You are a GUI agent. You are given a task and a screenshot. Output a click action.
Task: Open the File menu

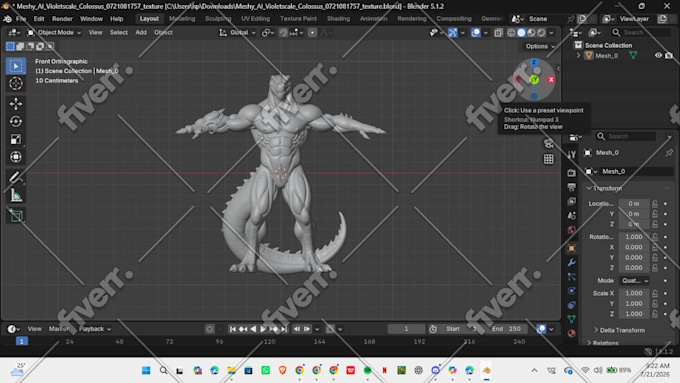[21, 19]
